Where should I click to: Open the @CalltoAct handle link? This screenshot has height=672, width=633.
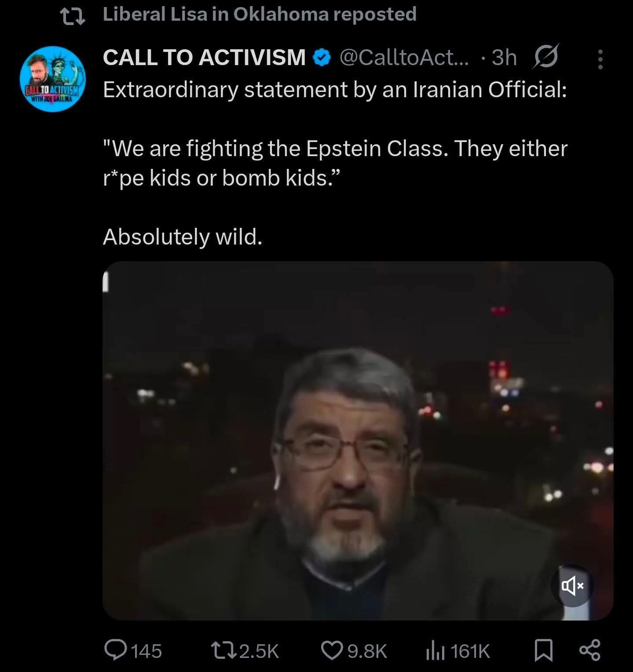pos(404,57)
